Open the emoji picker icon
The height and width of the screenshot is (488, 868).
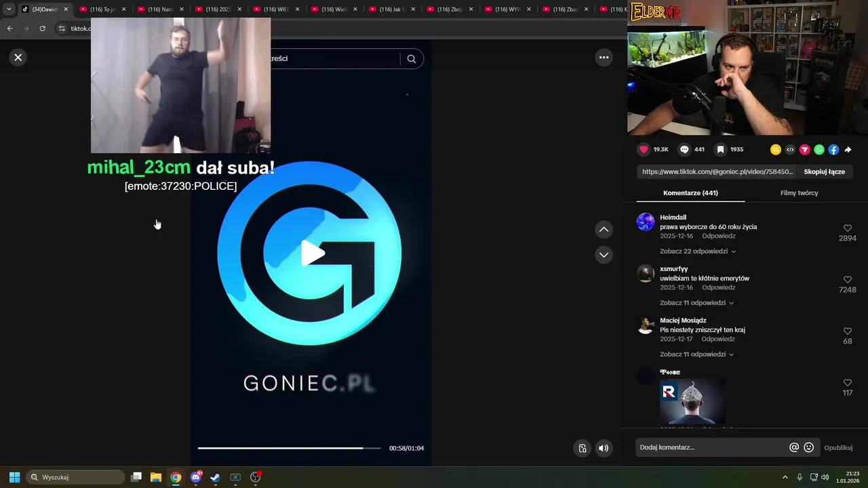(x=808, y=447)
